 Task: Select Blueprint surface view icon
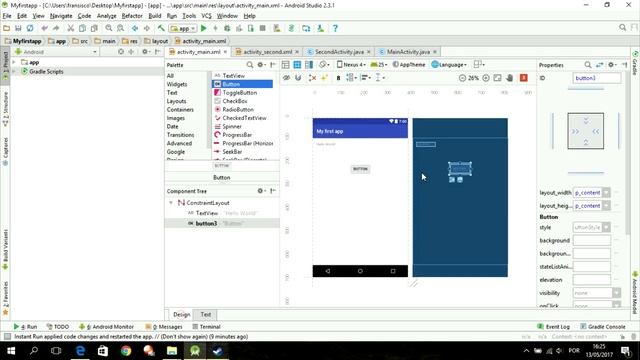coord(297,64)
